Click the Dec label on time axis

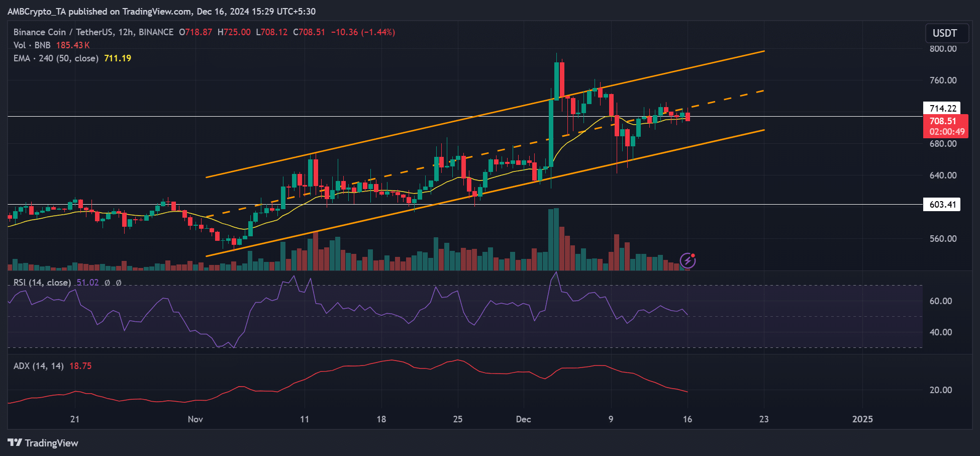pyautogui.click(x=523, y=419)
